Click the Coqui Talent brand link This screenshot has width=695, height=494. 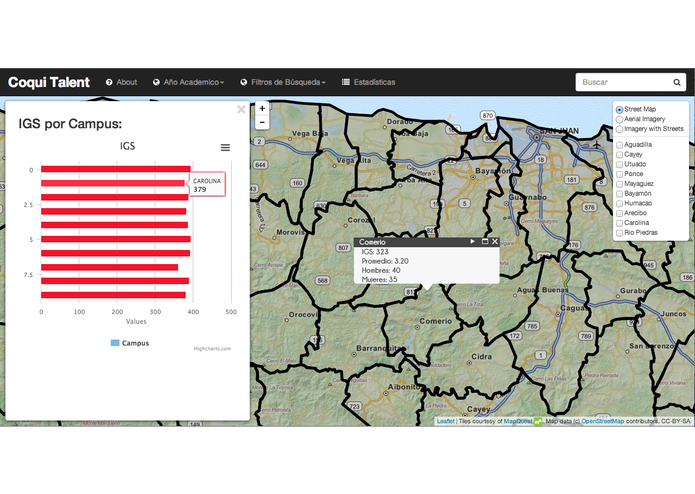49,82
